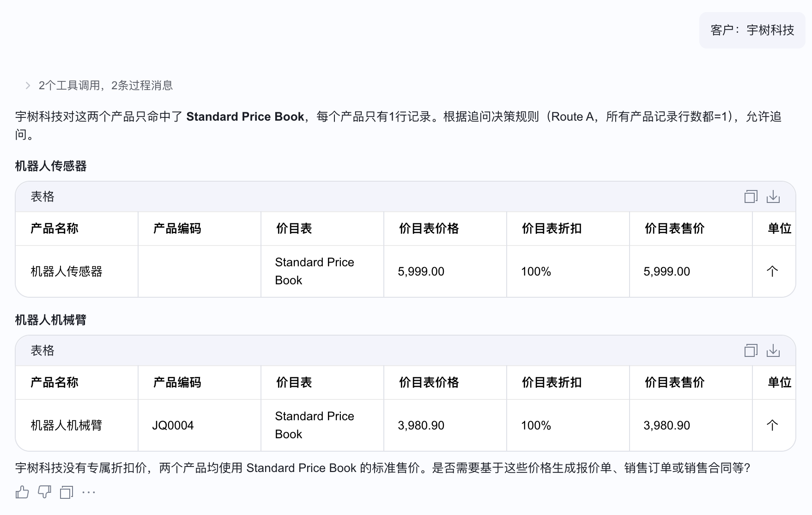Click 产品编码 header in second table
This screenshot has height=515, width=812.
pos(177,382)
